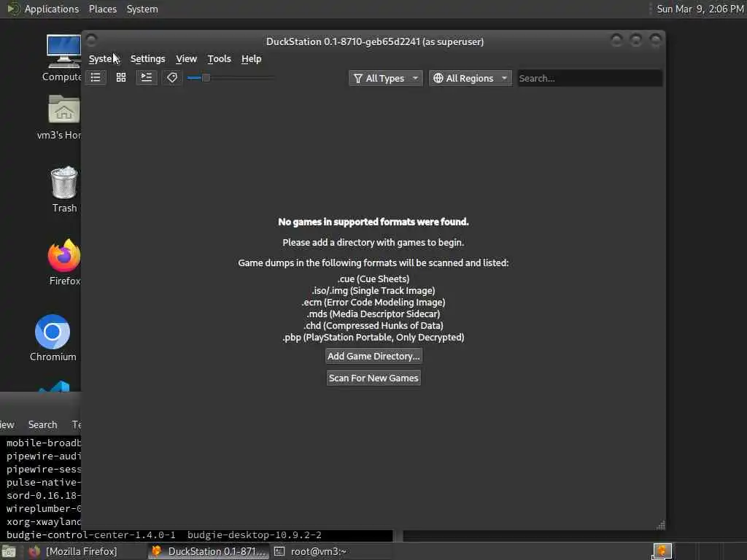Click the globe icon in All Regions
The width and height of the screenshot is (747, 560).
438,78
